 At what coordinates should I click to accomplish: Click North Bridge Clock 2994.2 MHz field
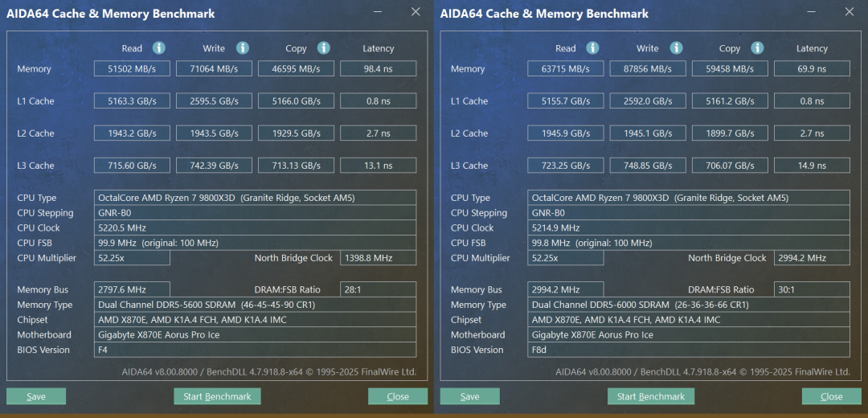[x=812, y=257]
